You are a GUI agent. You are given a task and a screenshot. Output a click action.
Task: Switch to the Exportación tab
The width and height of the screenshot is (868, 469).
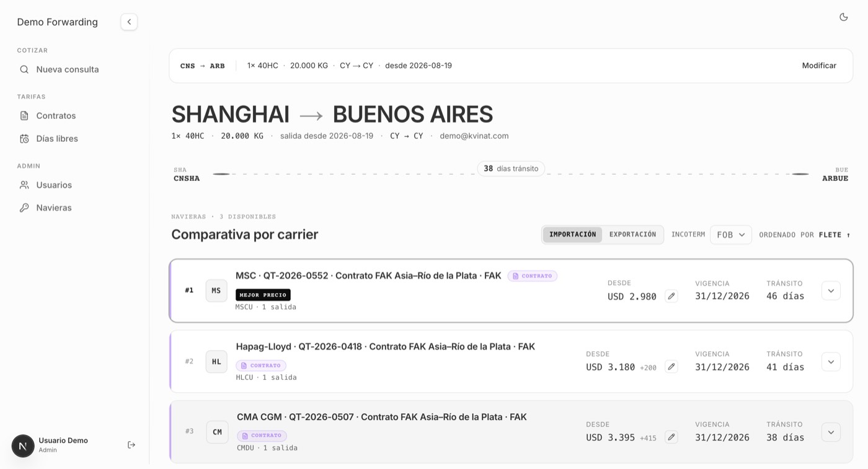click(632, 235)
